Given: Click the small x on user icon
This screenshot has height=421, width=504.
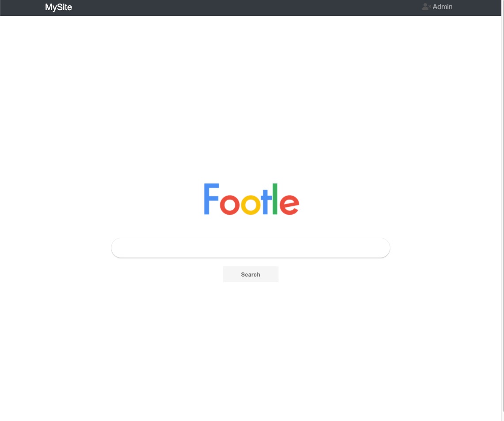Looking at the screenshot, I should click(430, 6).
